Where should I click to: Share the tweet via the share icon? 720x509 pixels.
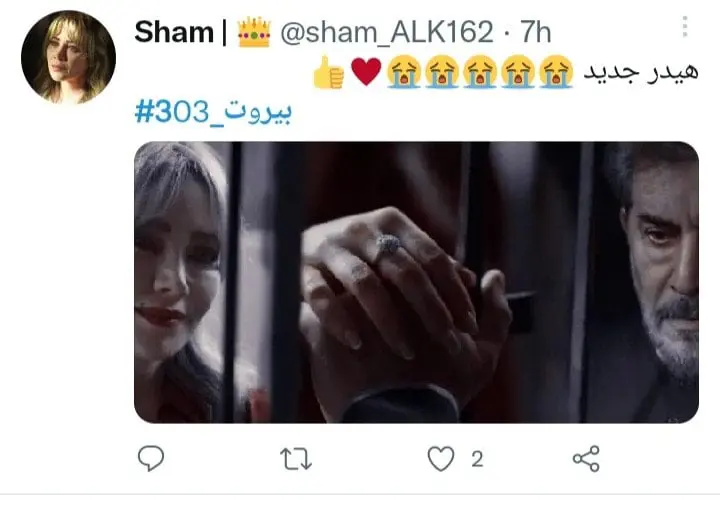tap(586, 458)
